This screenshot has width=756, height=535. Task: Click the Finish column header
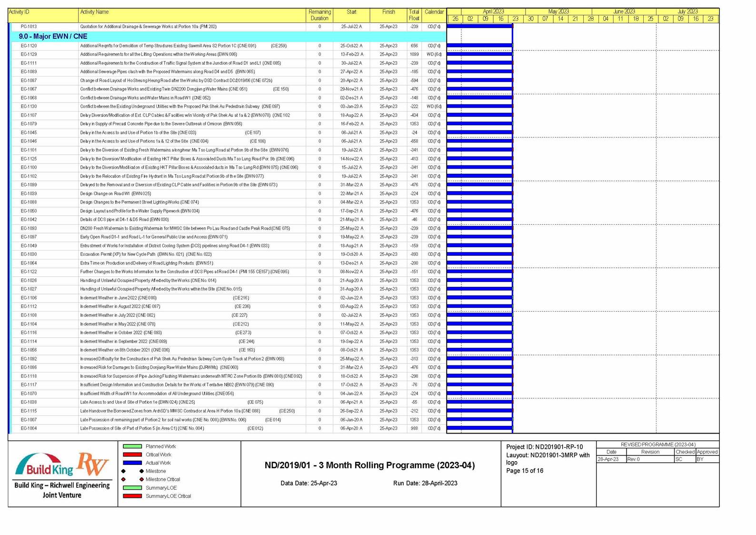pos(388,15)
